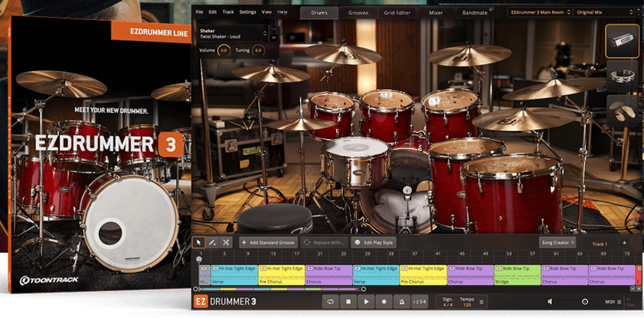Adjust the master volume slider
Screen dimensions: 644x318
(x=574, y=302)
